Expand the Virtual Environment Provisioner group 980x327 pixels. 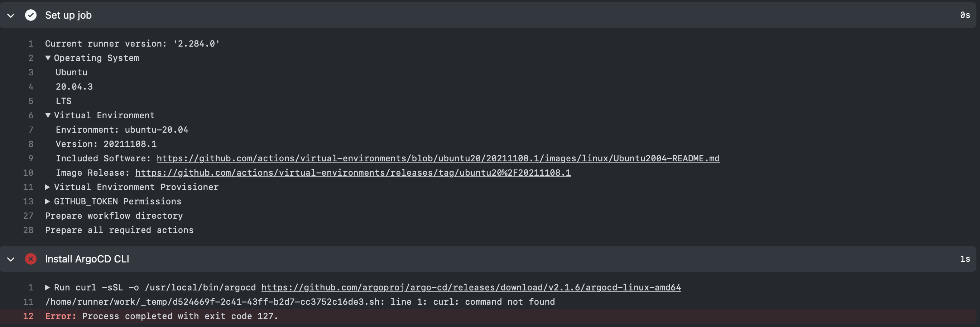[x=48, y=187]
